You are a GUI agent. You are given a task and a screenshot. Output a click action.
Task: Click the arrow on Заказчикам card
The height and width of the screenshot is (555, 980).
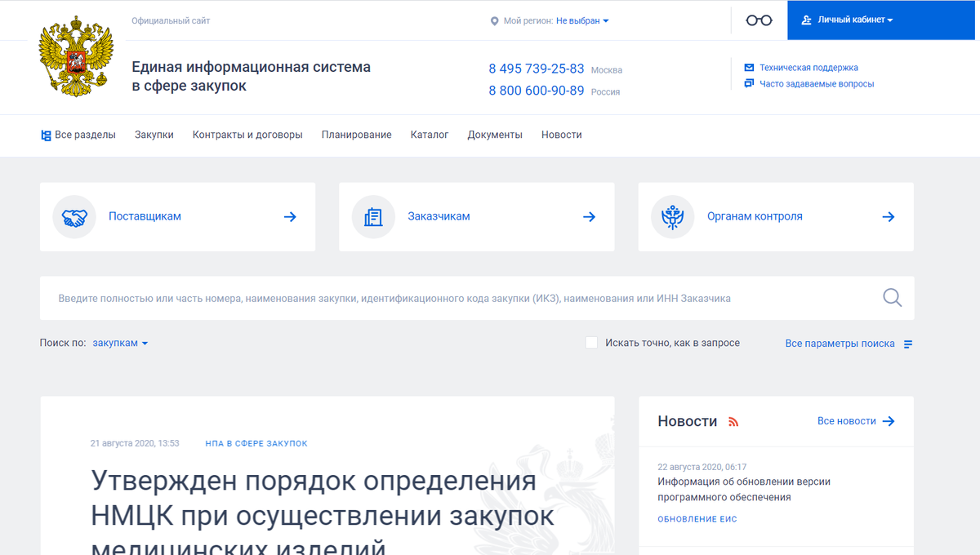[x=589, y=217]
